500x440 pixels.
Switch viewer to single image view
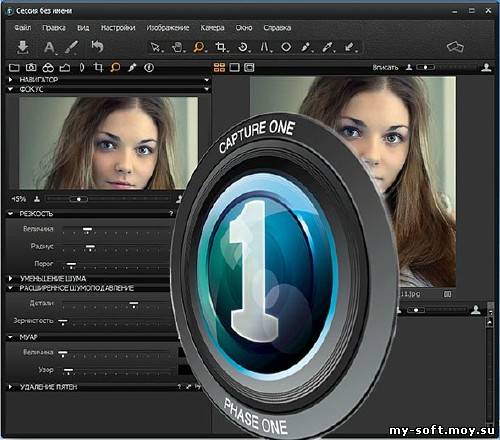(x=234, y=67)
